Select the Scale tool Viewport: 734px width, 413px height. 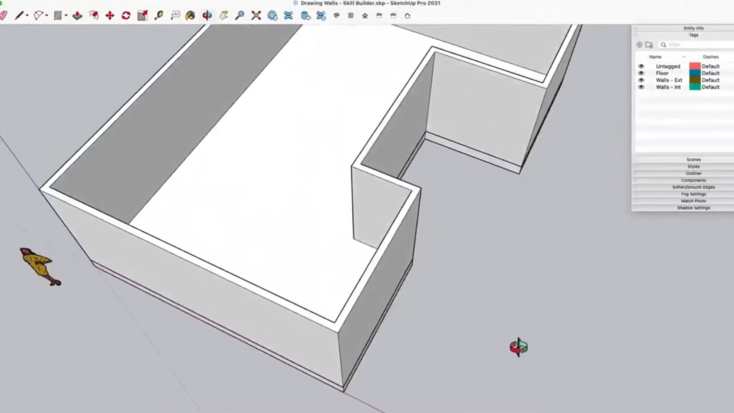pyautogui.click(x=142, y=16)
